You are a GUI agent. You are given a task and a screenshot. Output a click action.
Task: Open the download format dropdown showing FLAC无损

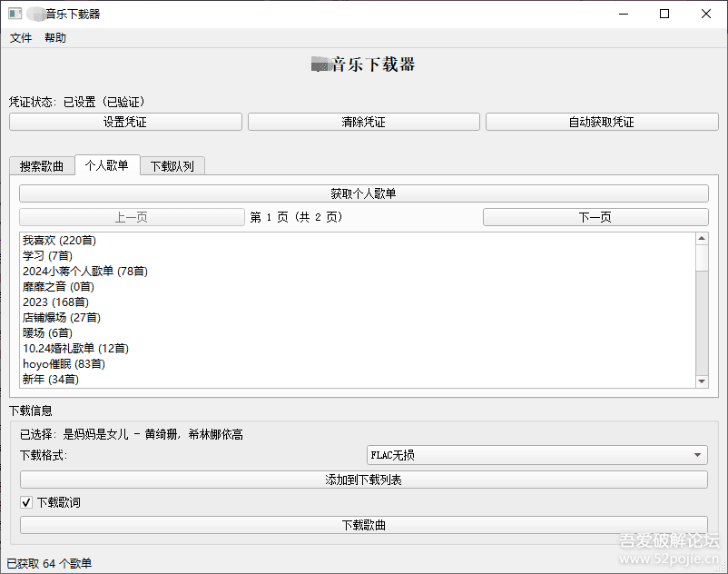(536, 455)
